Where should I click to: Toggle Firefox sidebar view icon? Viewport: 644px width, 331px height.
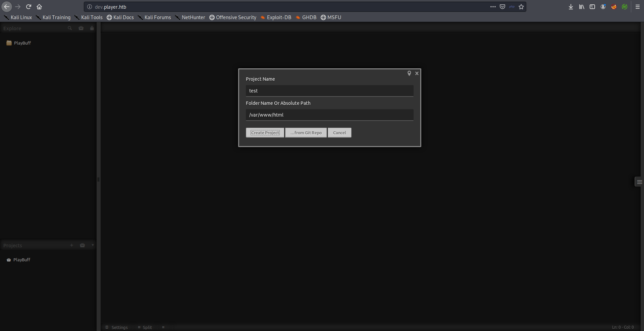[x=592, y=7]
